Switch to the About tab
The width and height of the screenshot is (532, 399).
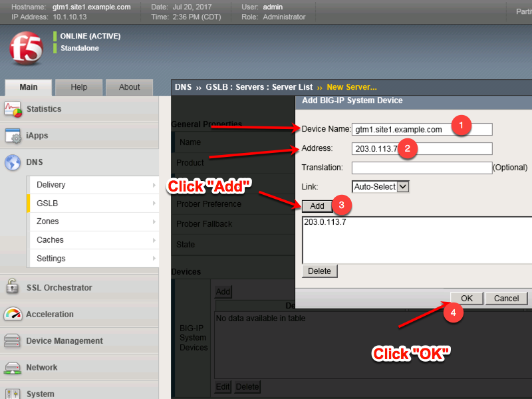pyautogui.click(x=129, y=87)
